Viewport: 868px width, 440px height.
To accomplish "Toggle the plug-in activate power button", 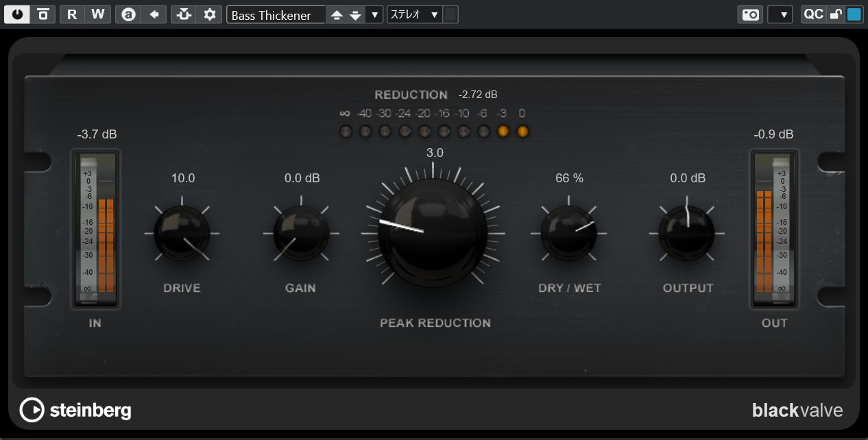I will tap(16, 14).
